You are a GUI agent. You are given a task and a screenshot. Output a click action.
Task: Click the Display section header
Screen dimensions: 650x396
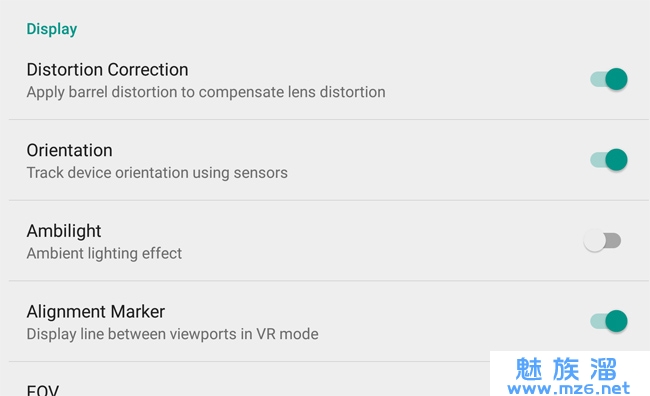[52, 29]
